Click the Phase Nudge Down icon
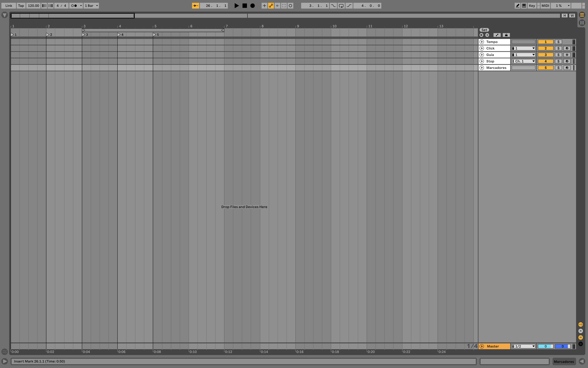The width and height of the screenshot is (588, 368). tap(44, 6)
